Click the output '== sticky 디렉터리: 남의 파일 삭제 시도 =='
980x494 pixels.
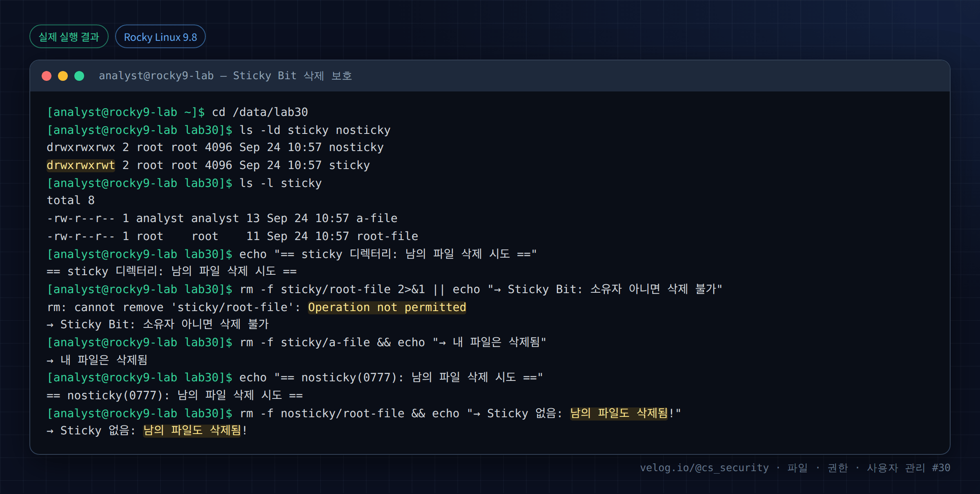click(x=172, y=271)
